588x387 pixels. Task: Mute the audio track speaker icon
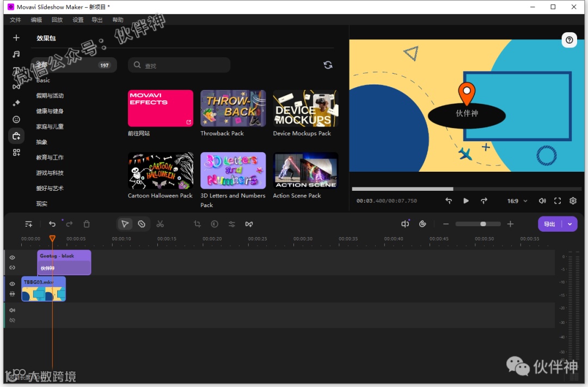13,310
